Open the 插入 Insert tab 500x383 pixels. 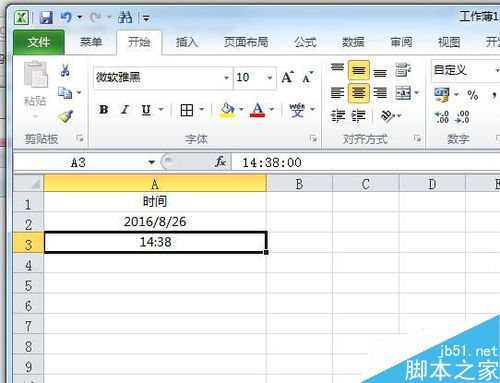point(187,42)
